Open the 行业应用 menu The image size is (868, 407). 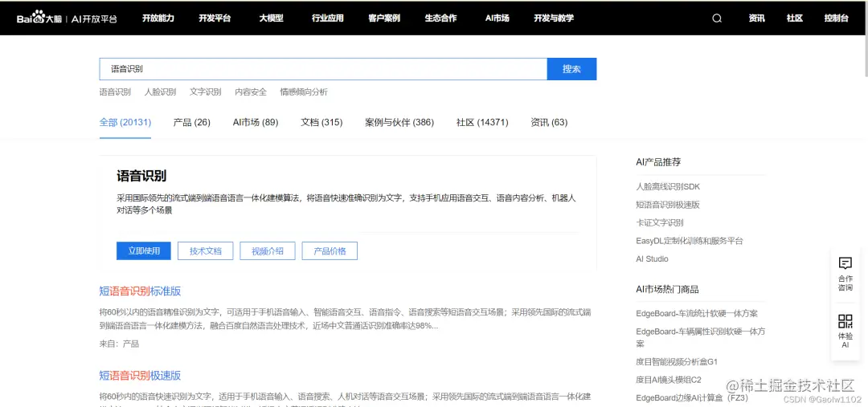click(328, 18)
